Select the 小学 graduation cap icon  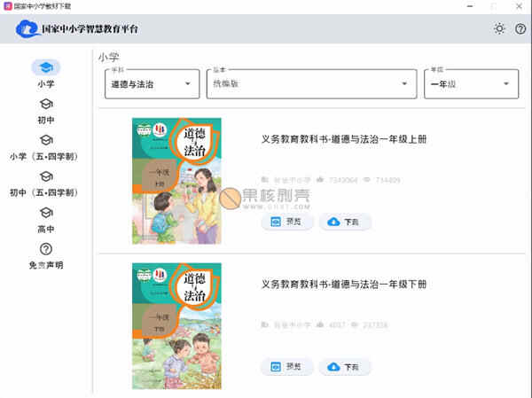pos(46,67)
